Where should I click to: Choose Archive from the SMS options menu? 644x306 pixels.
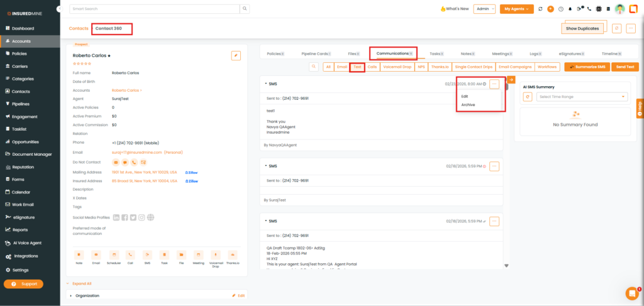tap(468, 105)
